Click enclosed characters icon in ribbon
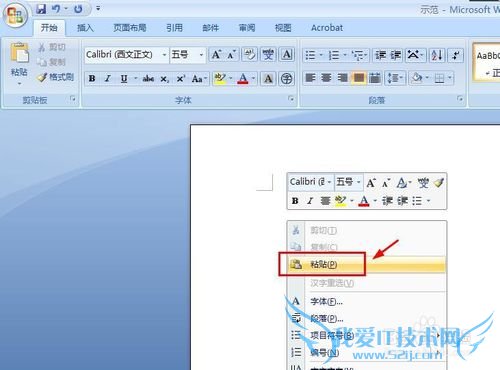500x370 pixels. pos(286,79)
